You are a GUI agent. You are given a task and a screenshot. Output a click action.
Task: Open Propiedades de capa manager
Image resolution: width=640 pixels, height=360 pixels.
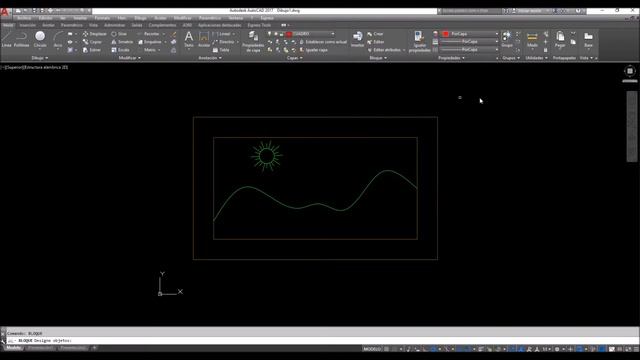[x=253, y=41]
